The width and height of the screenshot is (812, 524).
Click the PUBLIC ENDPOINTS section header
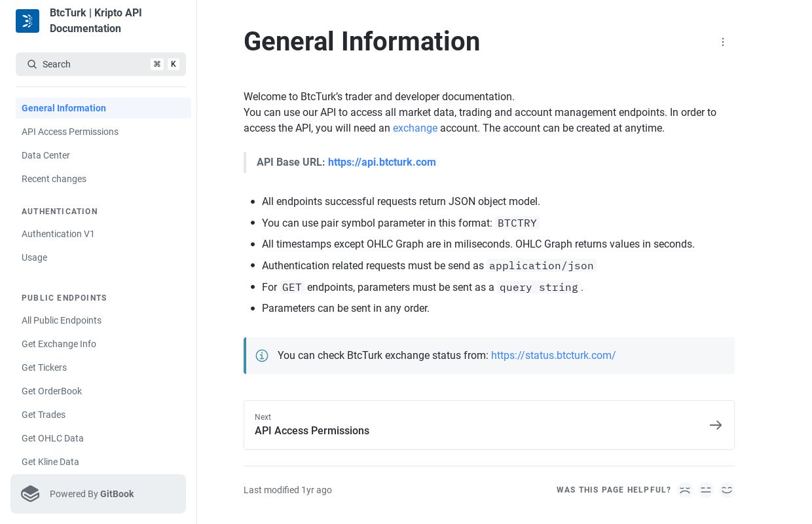64,298
